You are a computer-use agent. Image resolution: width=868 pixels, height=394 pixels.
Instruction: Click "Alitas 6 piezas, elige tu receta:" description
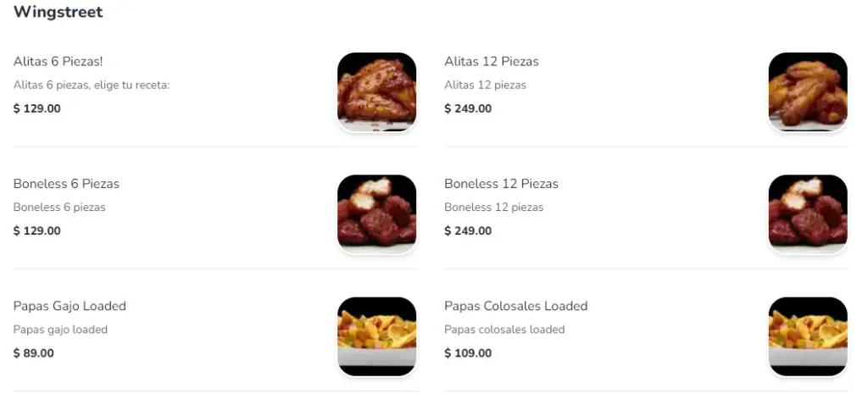92,85
